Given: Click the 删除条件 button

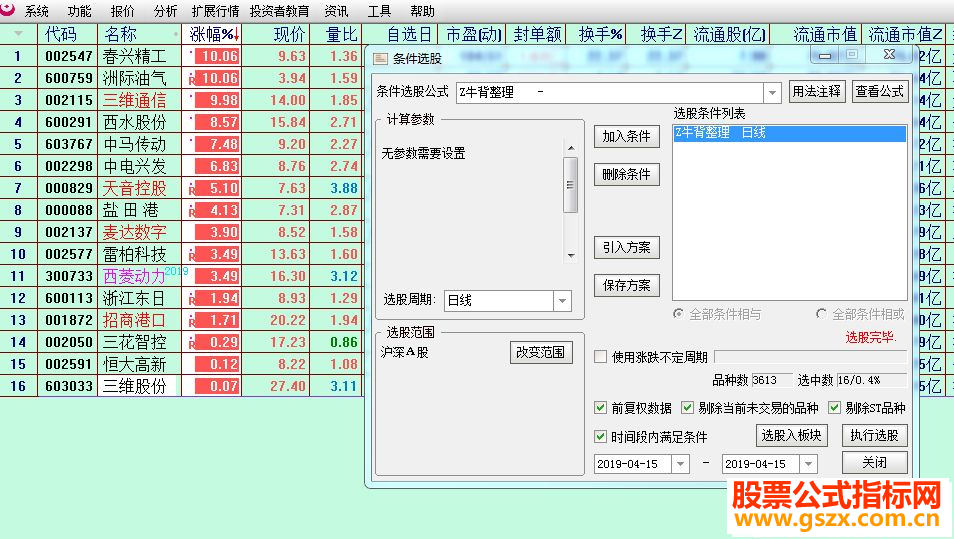Looking at the screenshot, I should [x=627, y=175].
